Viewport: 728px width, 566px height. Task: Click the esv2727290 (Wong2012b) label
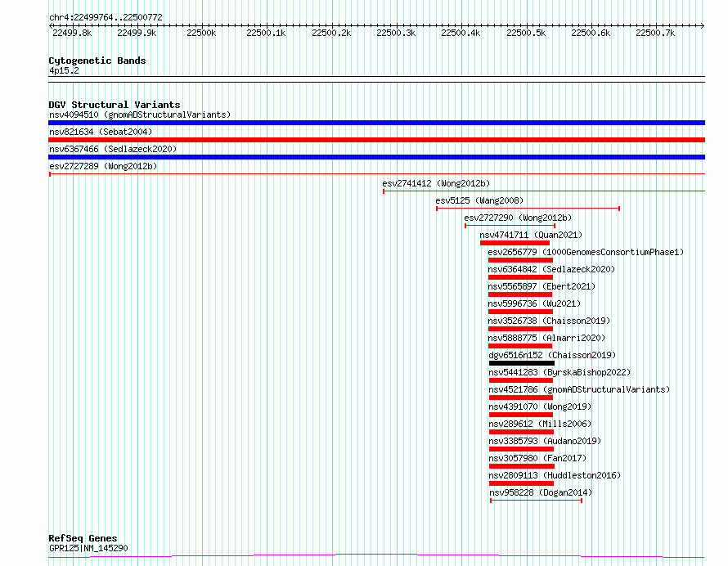[x=518, y=218]
